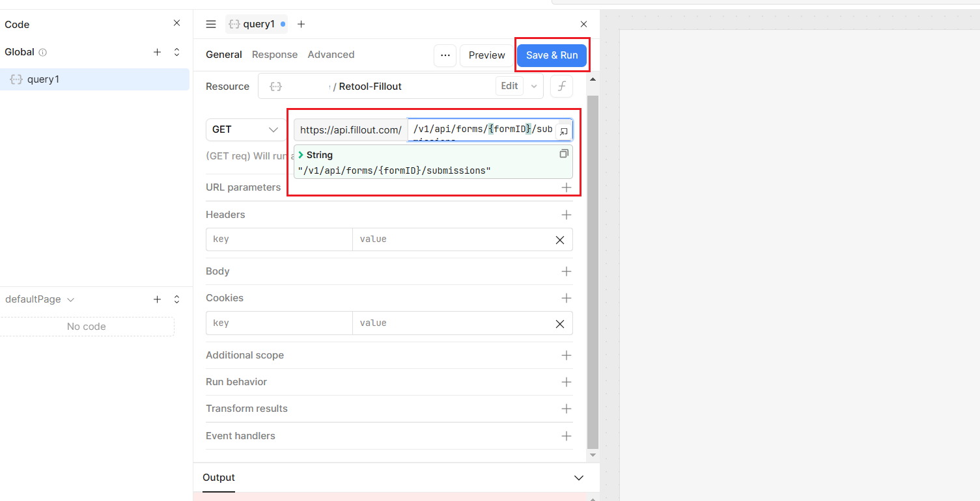The width and height of the screenshot is (980, 501).
Task: Add a new query tab
Action: pos(301,24)
